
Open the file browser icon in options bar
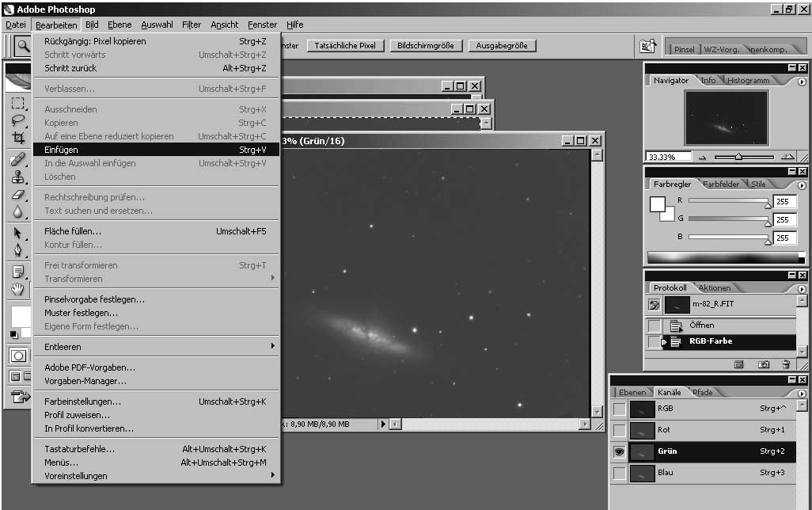click(x=648, y=46)
